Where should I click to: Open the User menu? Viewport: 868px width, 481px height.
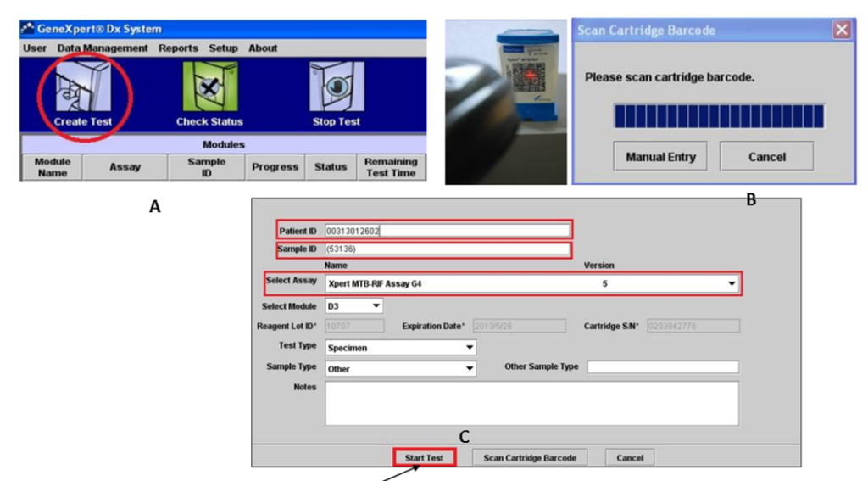coord(34,48)
